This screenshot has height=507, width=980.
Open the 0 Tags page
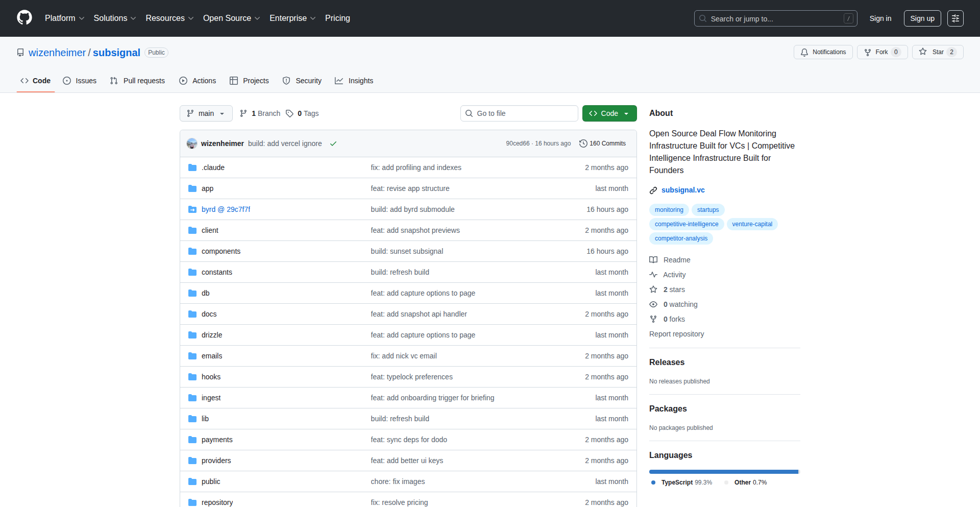click(x=302, y=113)
